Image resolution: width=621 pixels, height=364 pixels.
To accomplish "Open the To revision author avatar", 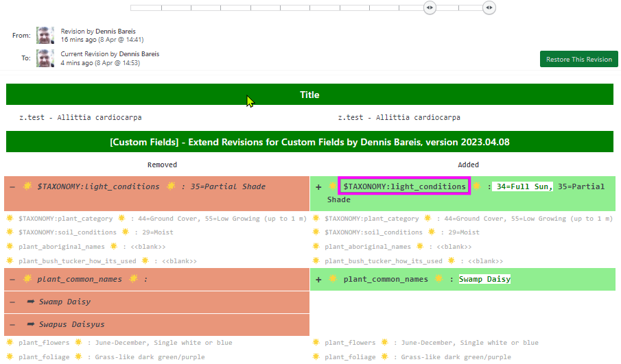I will click(x=45, y=58).
